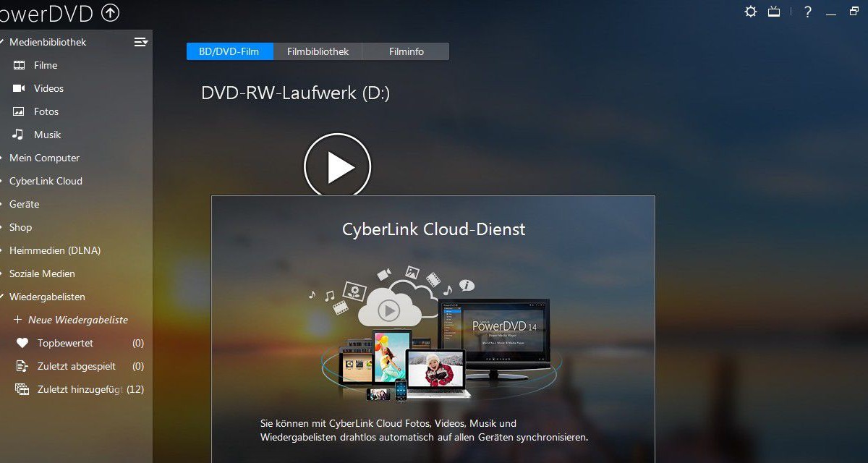This screenshot has width=868, height=463.
Task: Click the Musik note icon
Action: (19, 135)
